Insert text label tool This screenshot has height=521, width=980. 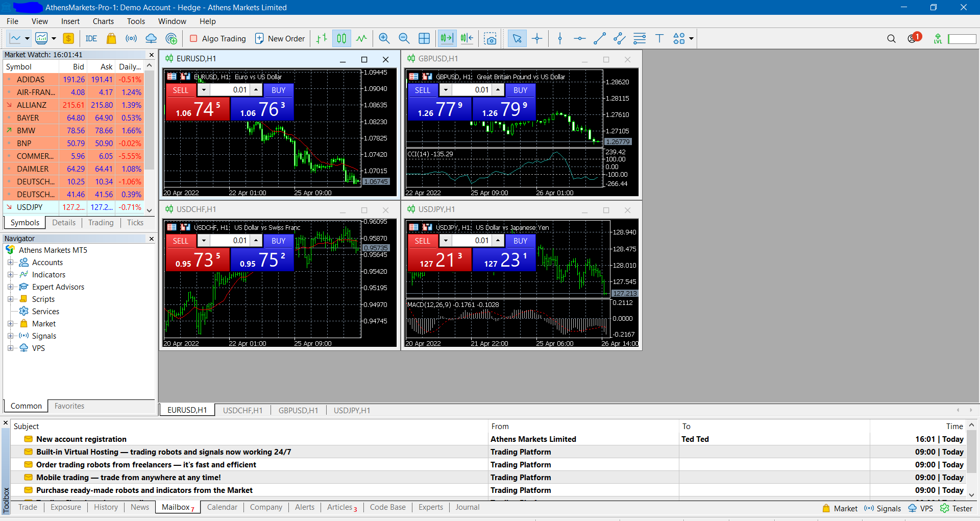pyautogui.click(x=659, y=38)
